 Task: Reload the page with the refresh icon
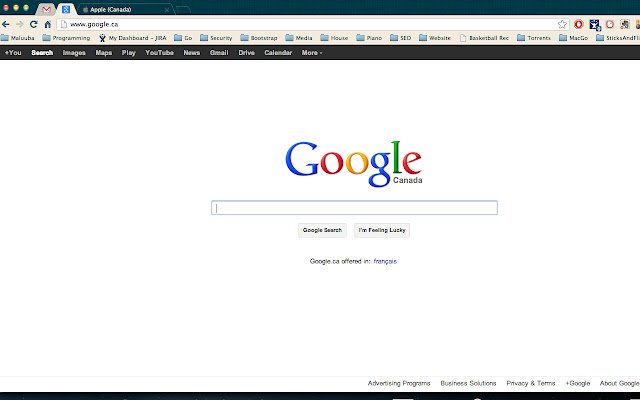[x=33, y=24]
